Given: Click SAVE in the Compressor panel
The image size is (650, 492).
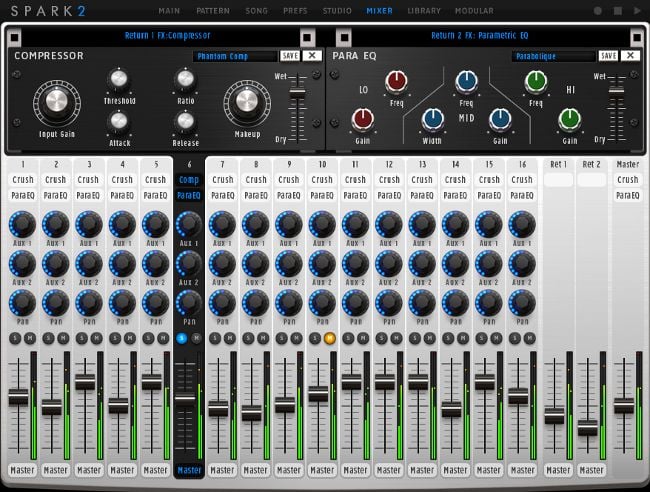Looking at the screenshot, I should (290, 56).
